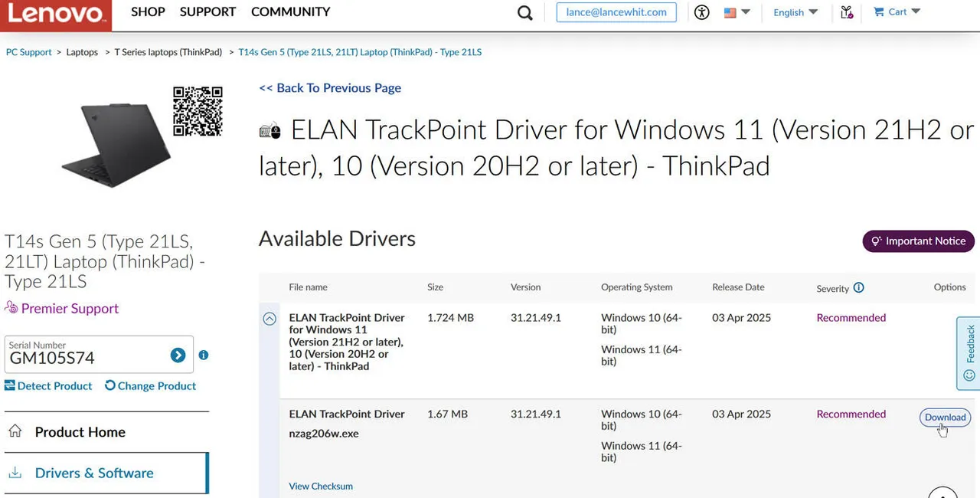The width and height of the screenshot is (980, 498).
Task: Go Back To Previous Page
Action: point(330,88)
